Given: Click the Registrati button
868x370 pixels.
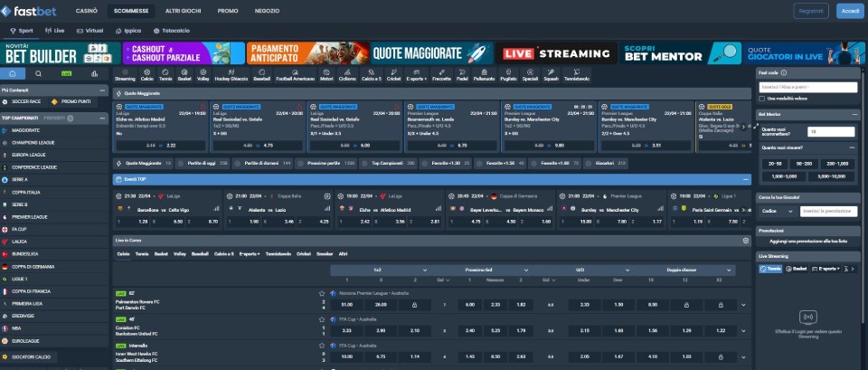Looking at the screenshot, I should pos(811,11).
